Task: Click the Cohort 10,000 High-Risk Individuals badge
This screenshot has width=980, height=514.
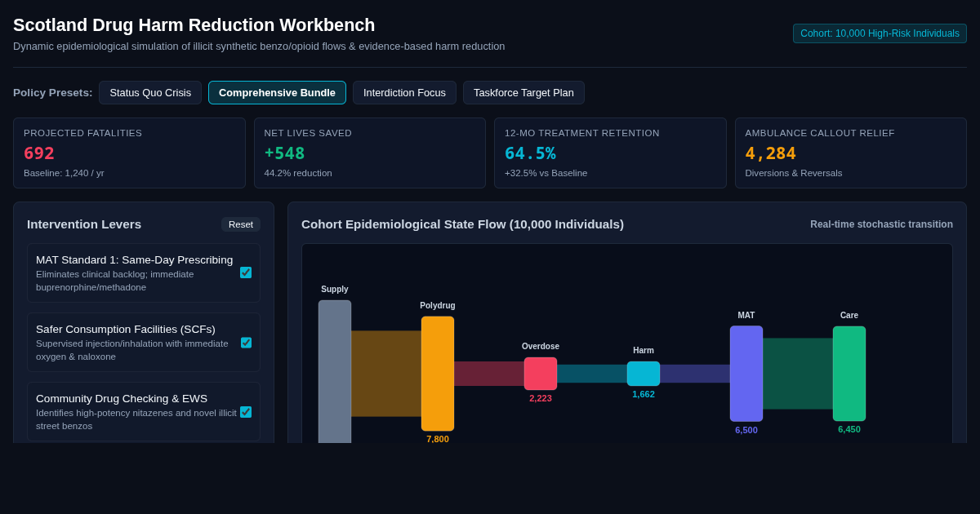Action: point(880,33)
